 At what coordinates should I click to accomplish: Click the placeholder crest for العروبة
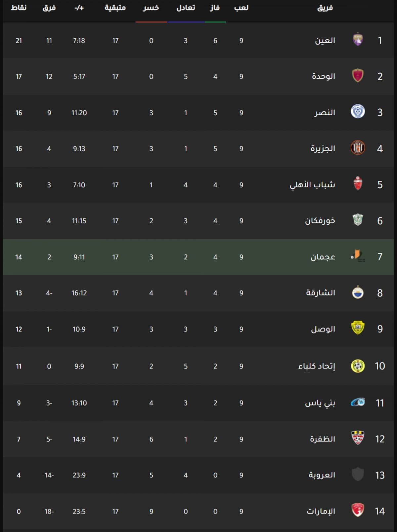tap(358, 474)
